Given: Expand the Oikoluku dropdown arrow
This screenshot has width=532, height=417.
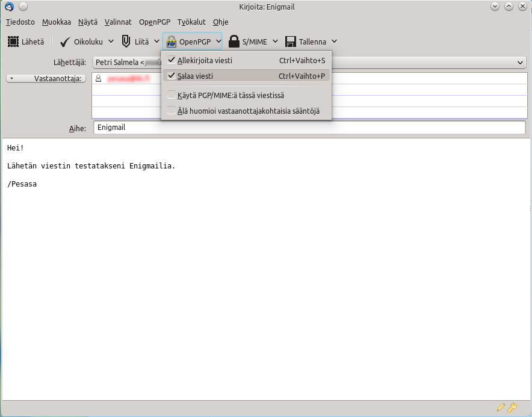Looking at the screenshot, I should [x=111, y=42].
